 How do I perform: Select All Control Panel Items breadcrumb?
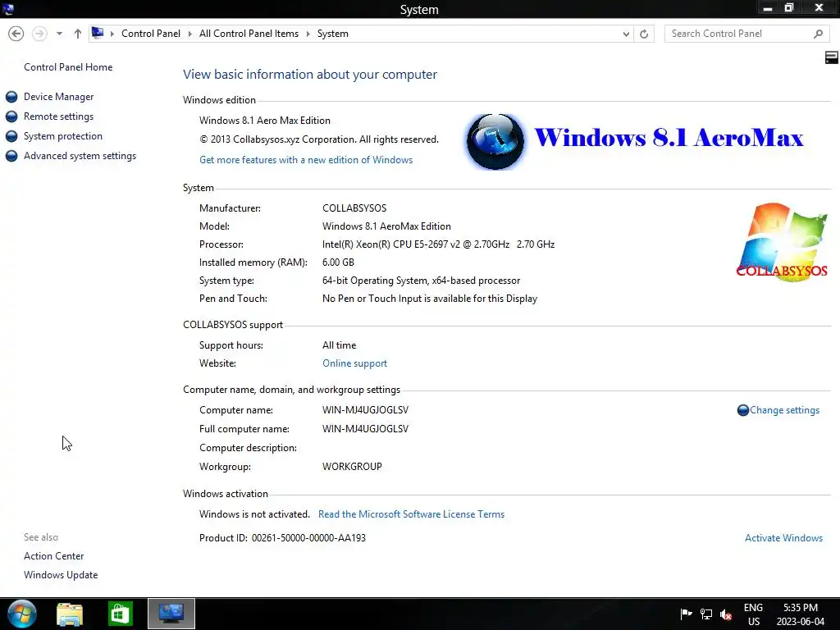coord(249,34)
